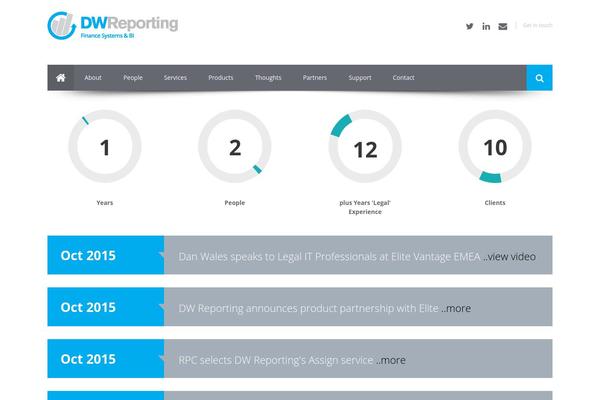Click the circular counter showing 2
Viewport: 600px width, 400px height.
coord(235,146)
